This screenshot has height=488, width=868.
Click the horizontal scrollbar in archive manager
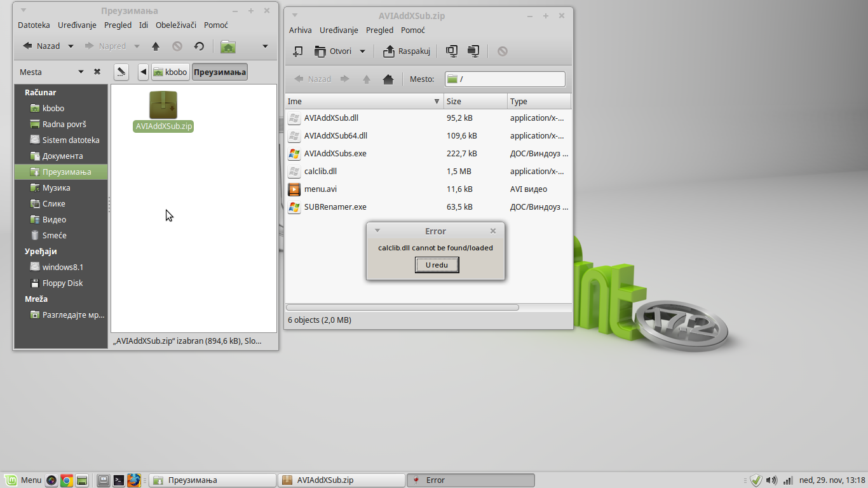pos(403,308)
